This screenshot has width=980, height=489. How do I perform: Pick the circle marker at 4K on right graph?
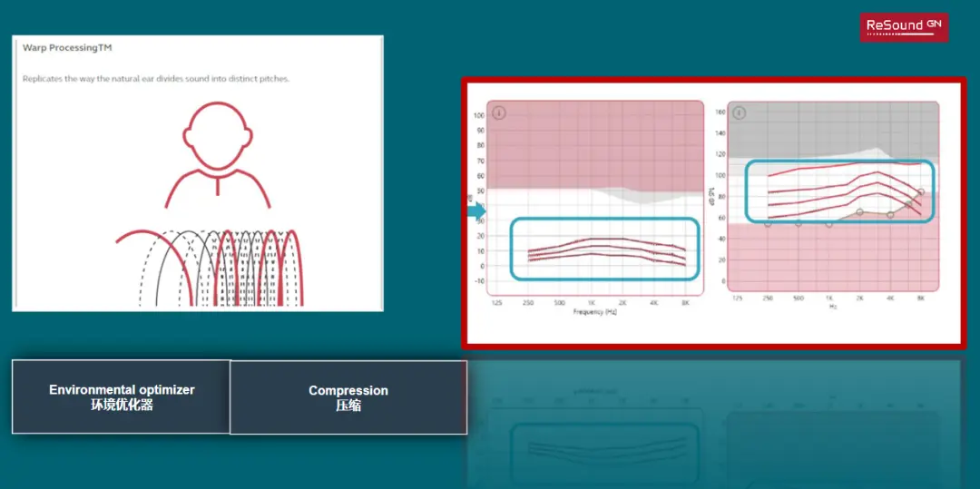pyautogui.click(x=890, y=215)
